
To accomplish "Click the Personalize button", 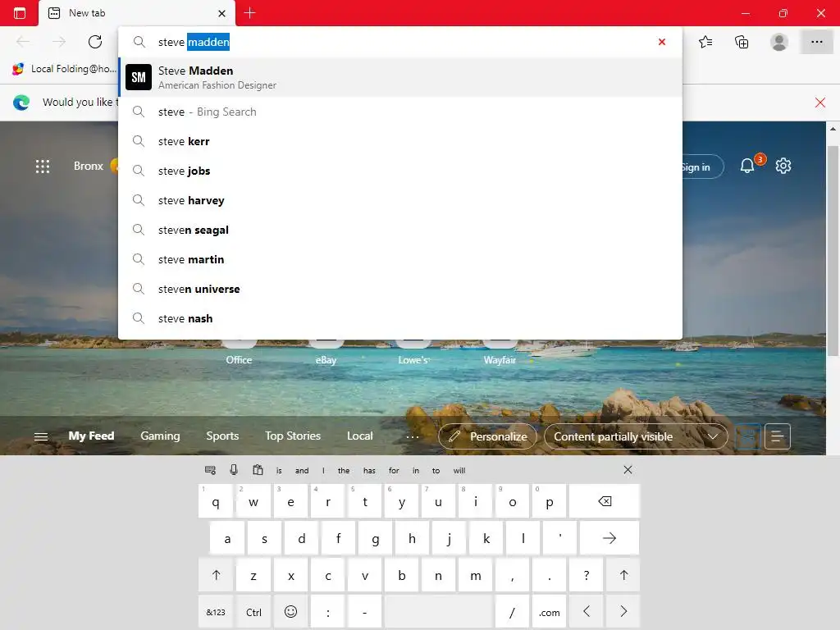I will (x=487, y=436).
